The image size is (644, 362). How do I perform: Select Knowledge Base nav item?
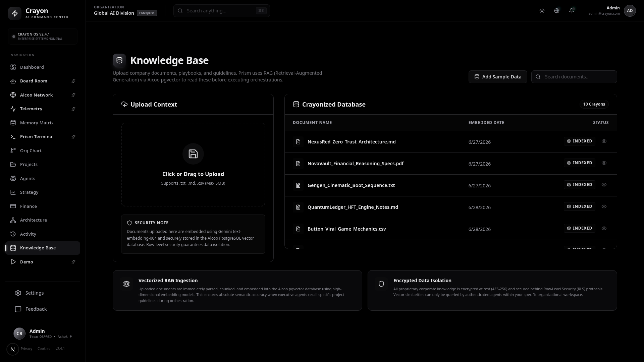pos(43,248)
